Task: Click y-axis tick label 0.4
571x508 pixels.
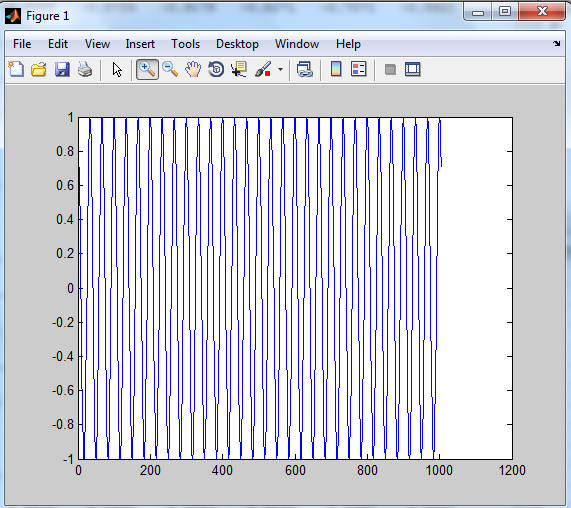Action: 65,219
